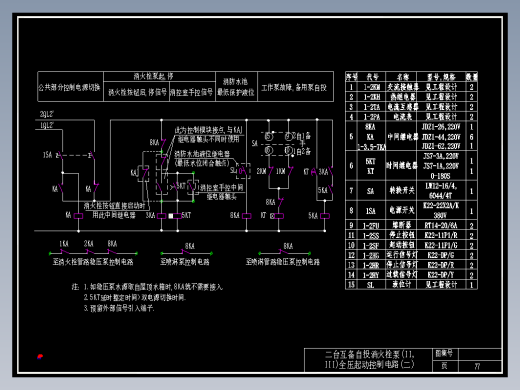Select table cell '时间继电器'
Image resolution: width=520 pixels, height=390 pixels.
click(402, 166)
